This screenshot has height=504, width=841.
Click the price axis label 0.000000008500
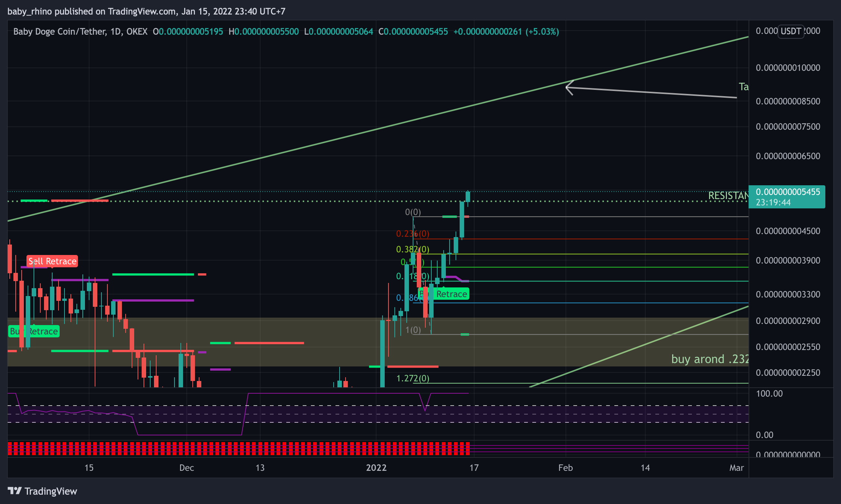click(x=788, y=101)
